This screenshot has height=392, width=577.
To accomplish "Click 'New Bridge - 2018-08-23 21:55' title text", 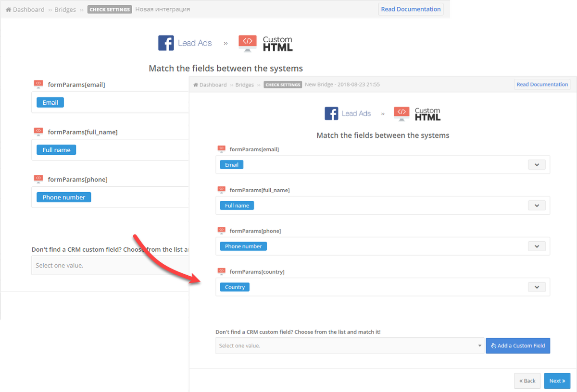I will click(342, 85).
